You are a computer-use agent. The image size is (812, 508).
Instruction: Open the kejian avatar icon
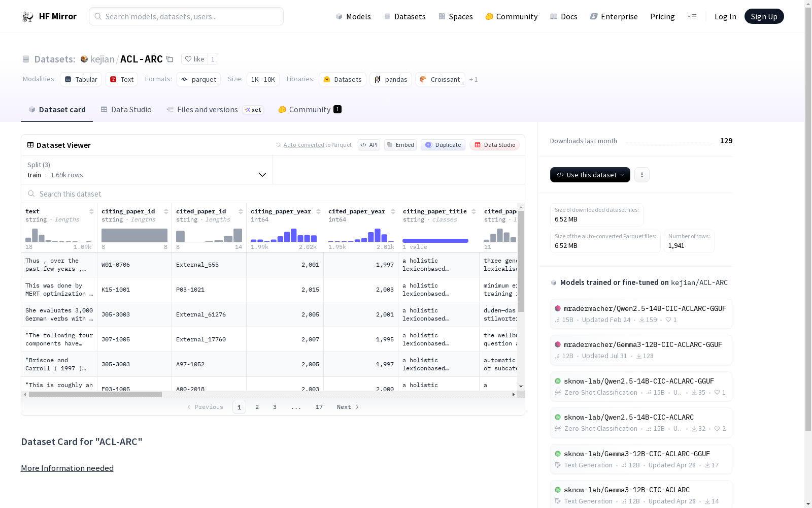coord(84,59)
